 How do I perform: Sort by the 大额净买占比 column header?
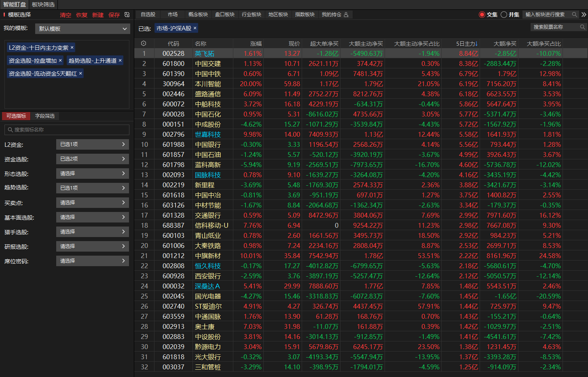pyautogui.click(x=544, y=44)
